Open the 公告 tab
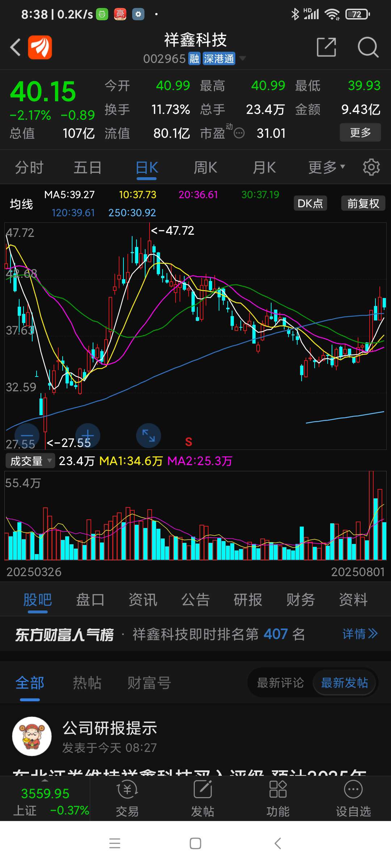The image size is (391, 868). pos(195,600)
